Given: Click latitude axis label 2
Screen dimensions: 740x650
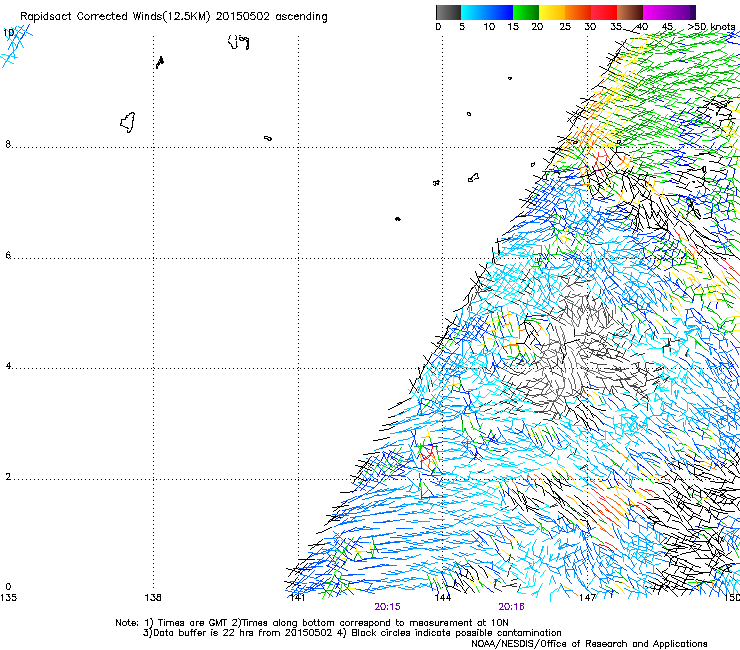Looking at the screenshot, I should [x=8, y=476].
